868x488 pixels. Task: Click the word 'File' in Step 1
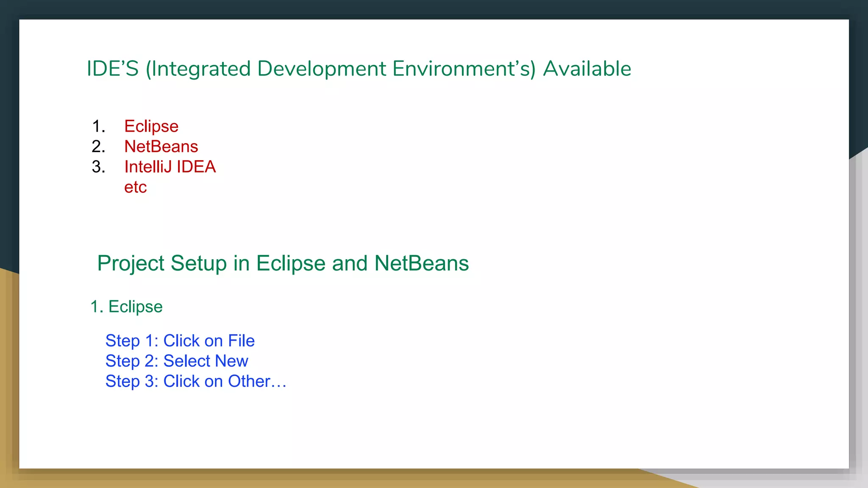[241, 341]
